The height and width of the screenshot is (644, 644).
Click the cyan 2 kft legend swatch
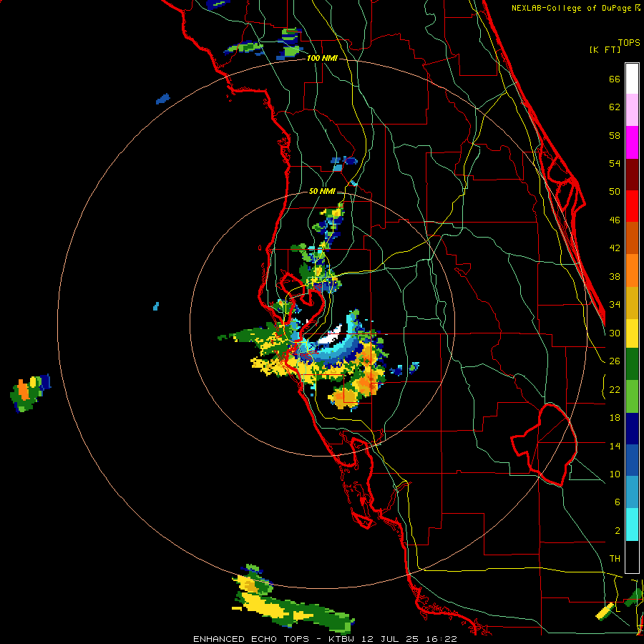tap(632, 525)
